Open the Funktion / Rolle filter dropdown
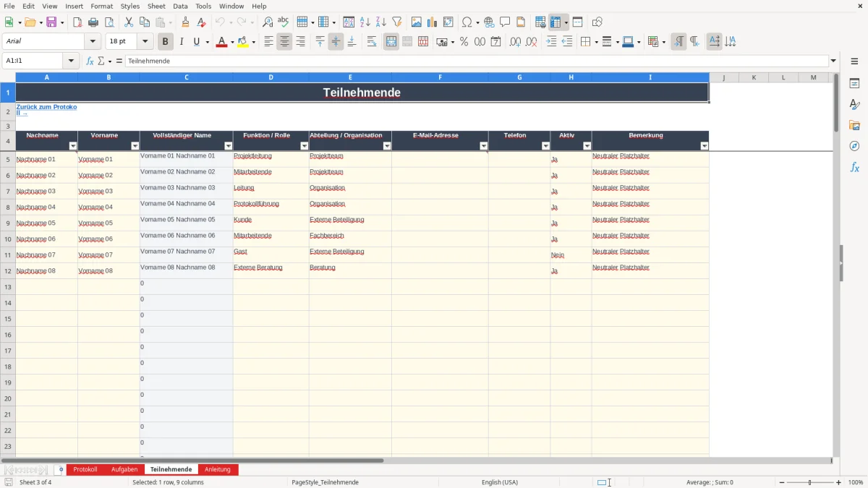 305,146
